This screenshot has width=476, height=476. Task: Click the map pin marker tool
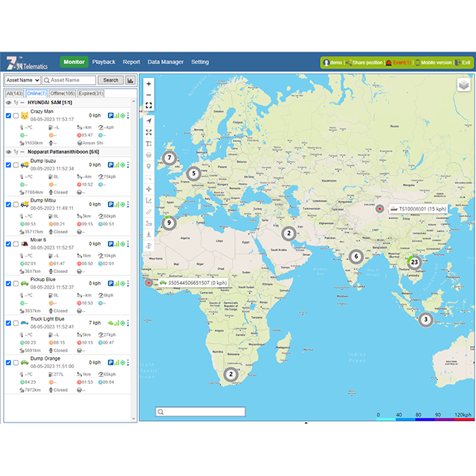click(149, 167)
